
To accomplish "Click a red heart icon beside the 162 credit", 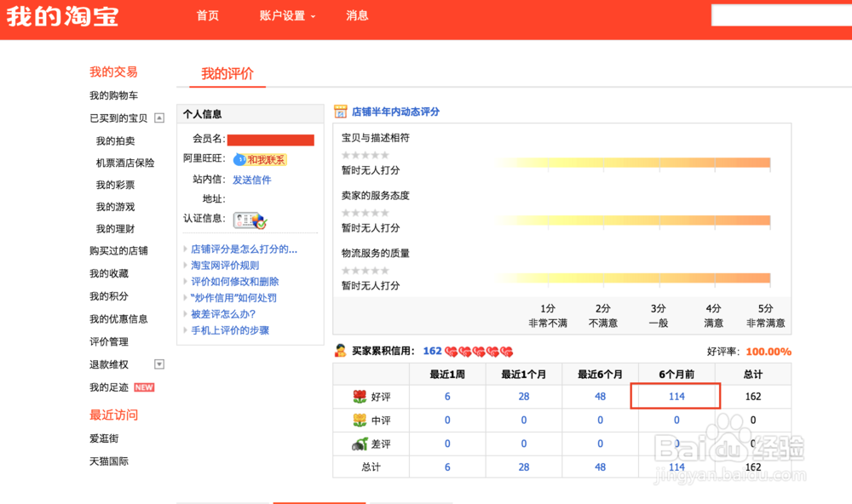I will click(x=452, y=352).
